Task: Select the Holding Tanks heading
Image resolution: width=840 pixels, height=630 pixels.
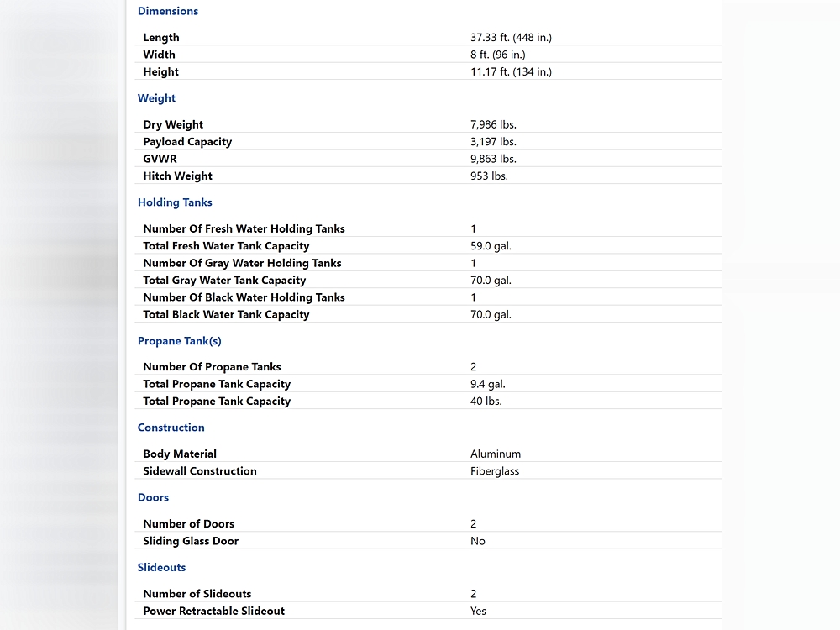Action: click(x=175, y=202)
